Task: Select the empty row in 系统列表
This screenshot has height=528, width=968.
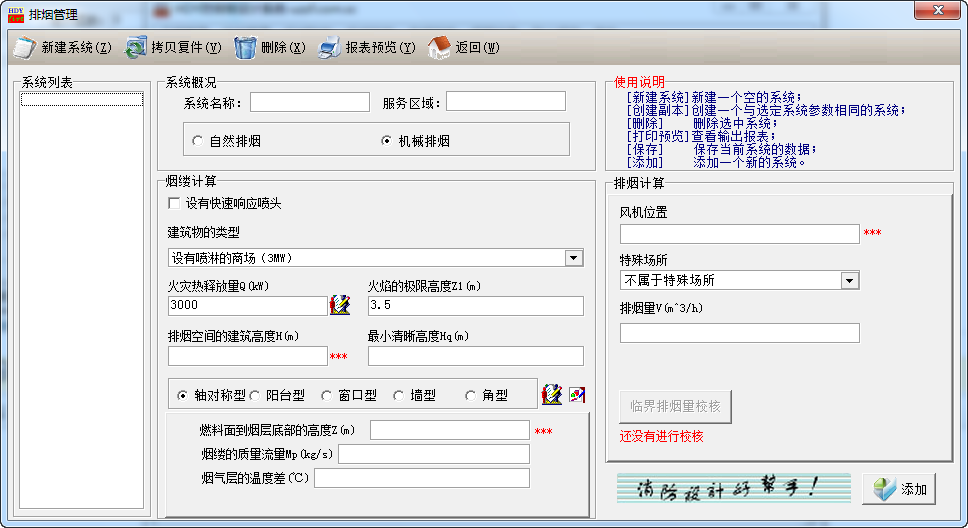Action: click(x=82, y=99)
